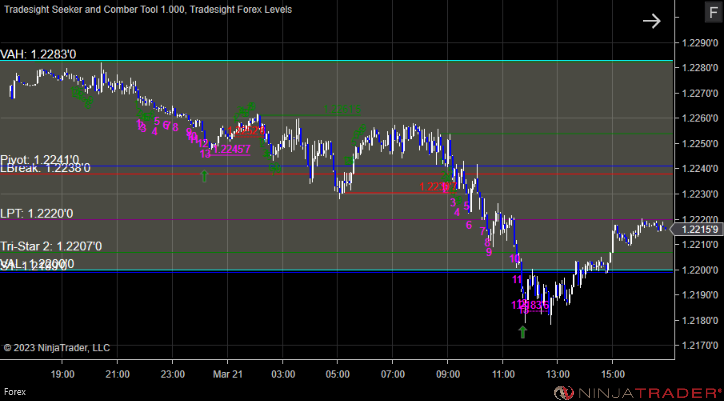Click the 19:00 time axis label
724x401 pixels.
coord(62,374)
